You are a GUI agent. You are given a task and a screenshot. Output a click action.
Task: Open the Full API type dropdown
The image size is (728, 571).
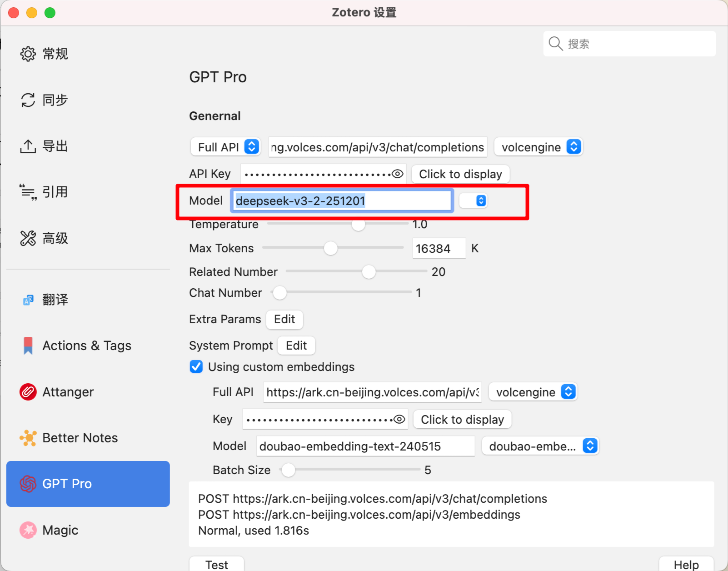point(226,147)
